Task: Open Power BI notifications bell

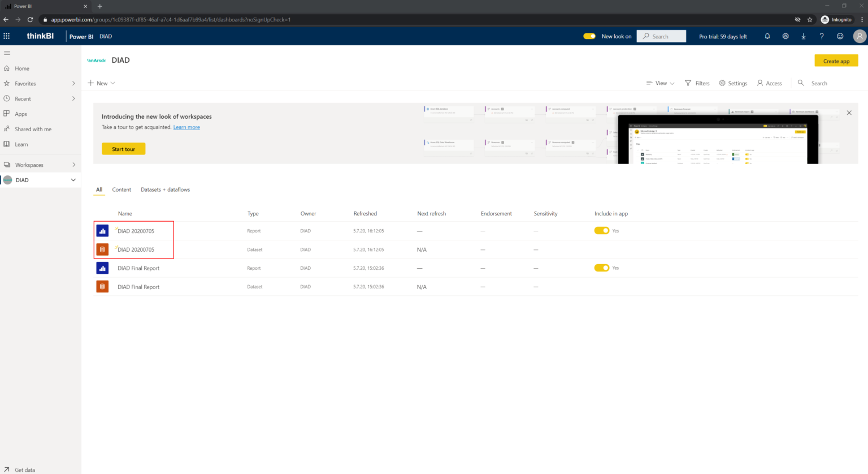Action: pos(767,36)
